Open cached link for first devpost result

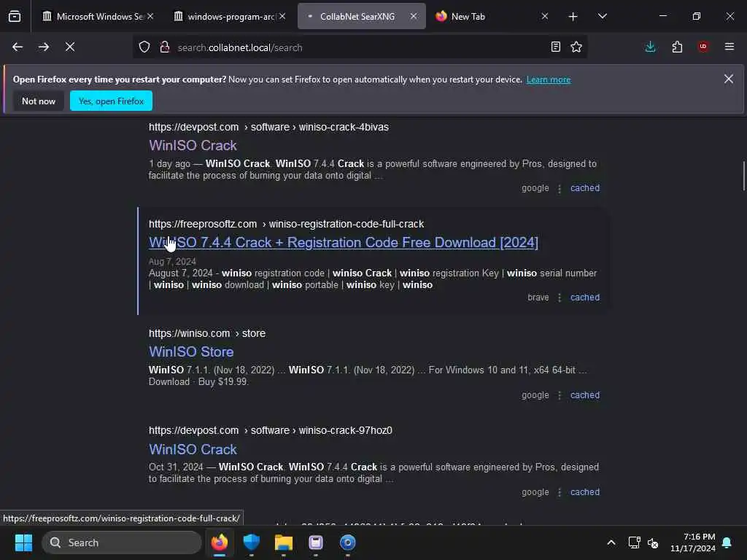(x=585, y=188)
